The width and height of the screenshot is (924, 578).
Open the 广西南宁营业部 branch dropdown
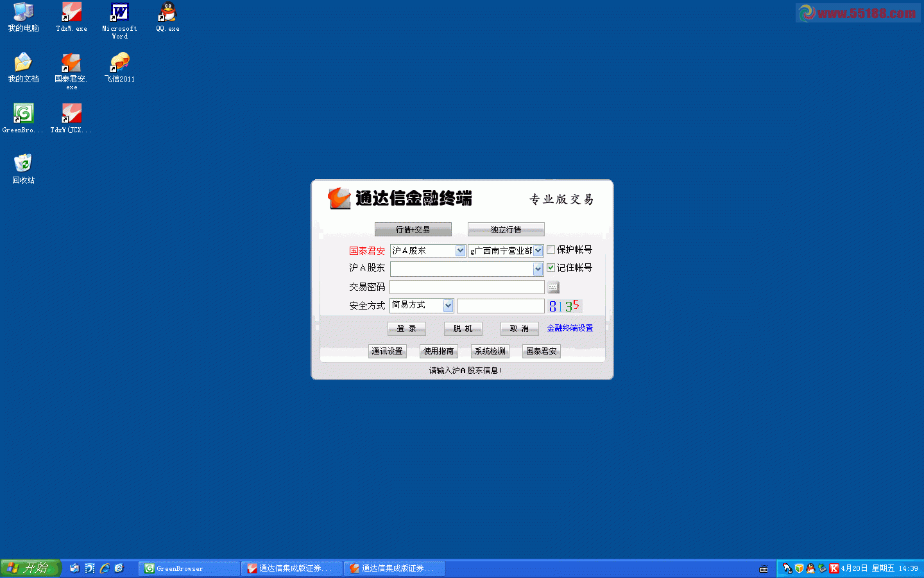click(x=538, y=251)
